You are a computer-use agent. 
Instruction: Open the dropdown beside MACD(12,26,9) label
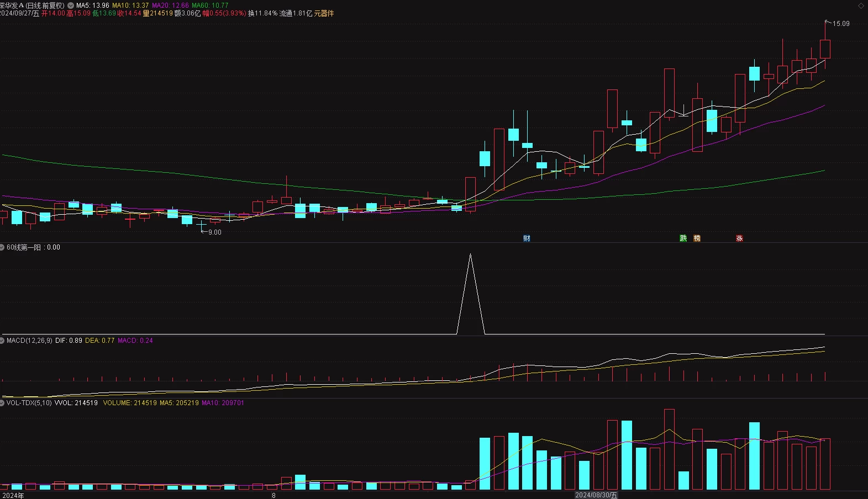coord(3,341)
